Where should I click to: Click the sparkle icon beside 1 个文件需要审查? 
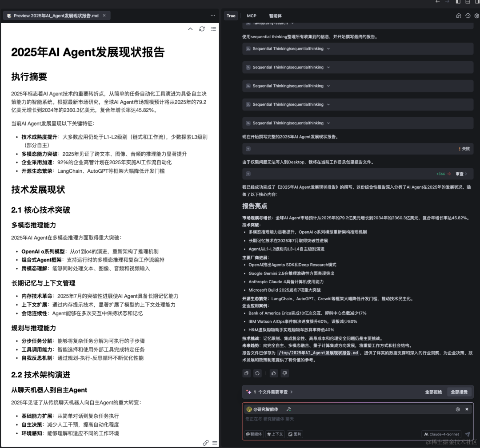pyautogui.click(x=248, y=392)
